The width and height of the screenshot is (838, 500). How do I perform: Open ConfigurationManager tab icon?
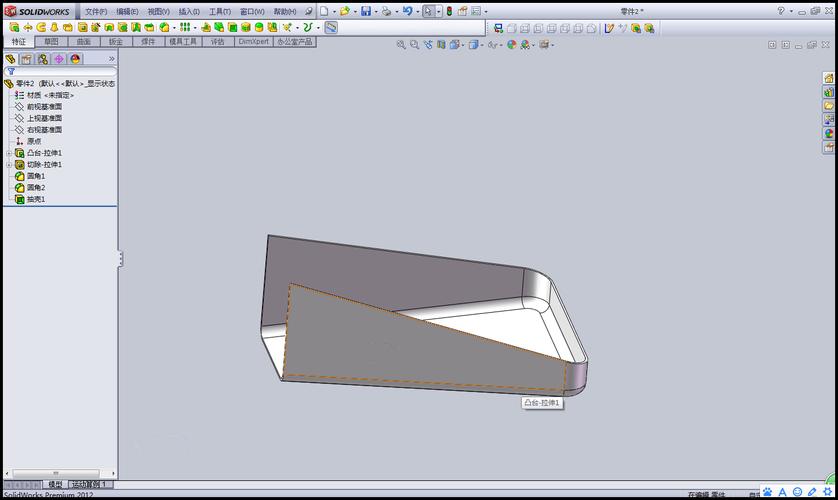[x=43, y=59]
